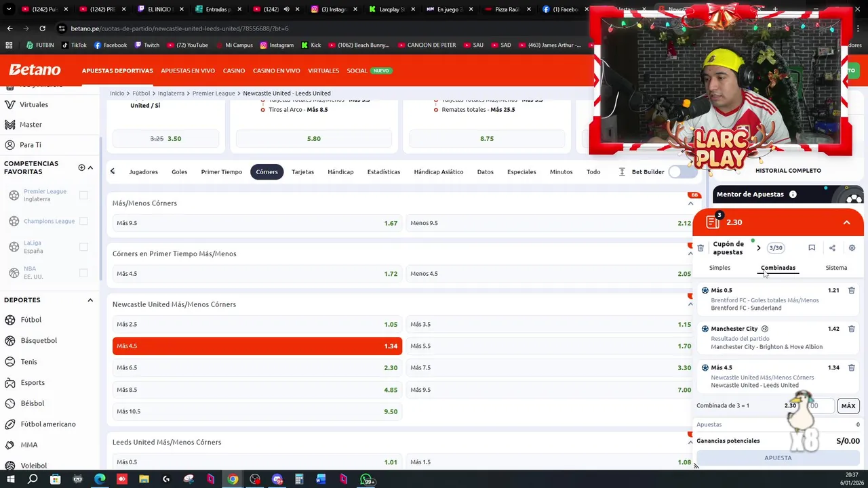Open the FUTBIN bookmark
Viewport: 868px width, 488px height.
(x=40, y=45)
